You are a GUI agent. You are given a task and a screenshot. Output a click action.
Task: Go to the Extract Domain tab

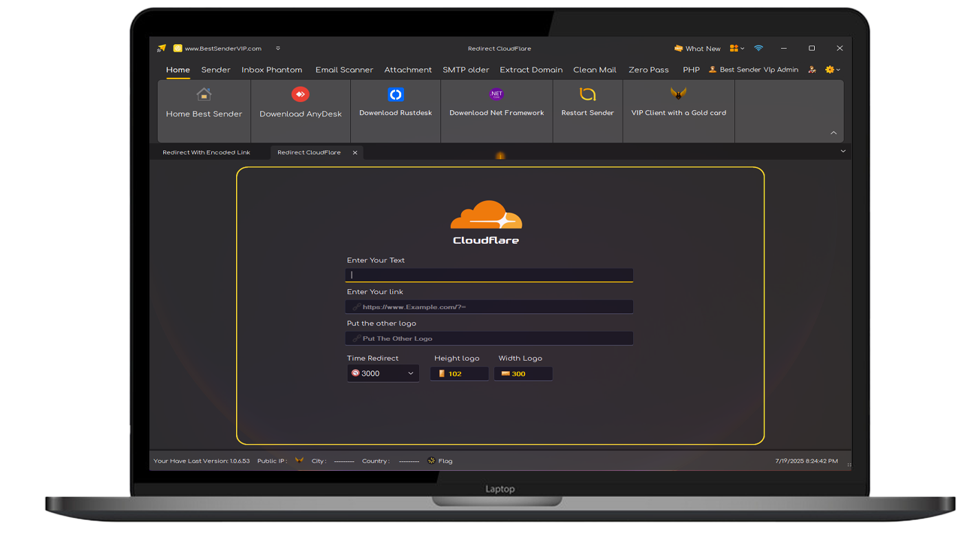tap(531, 70)
